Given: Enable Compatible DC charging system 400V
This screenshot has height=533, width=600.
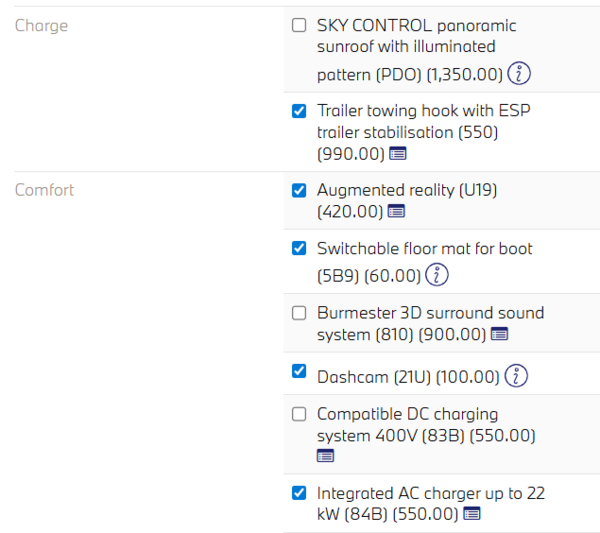Looking at the screenshot, I should point(299,414).
